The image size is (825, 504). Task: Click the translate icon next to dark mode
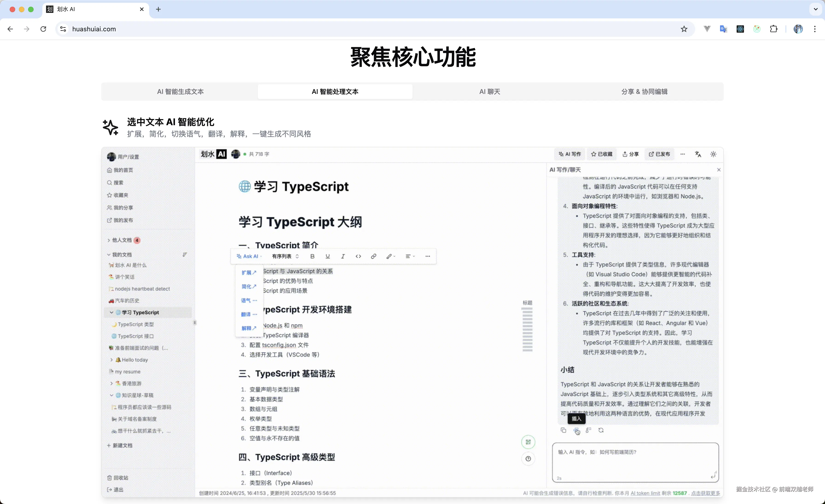coord(698,154)
